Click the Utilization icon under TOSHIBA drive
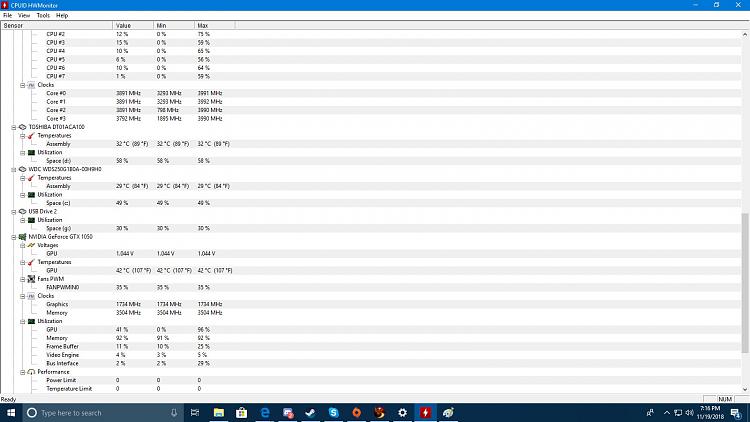750x422 pixels. pos(31,153)
